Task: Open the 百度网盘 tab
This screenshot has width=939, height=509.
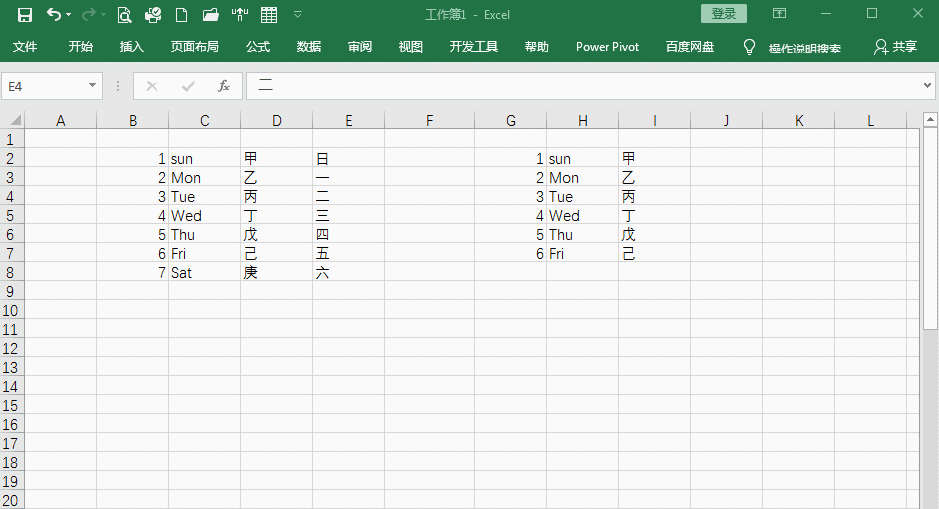Action: click(690, 47)
